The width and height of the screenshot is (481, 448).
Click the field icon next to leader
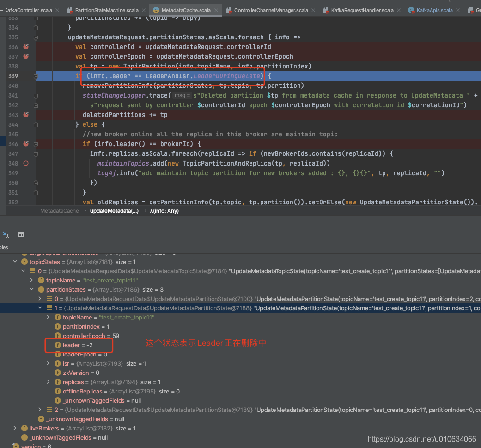click(58, 345)
